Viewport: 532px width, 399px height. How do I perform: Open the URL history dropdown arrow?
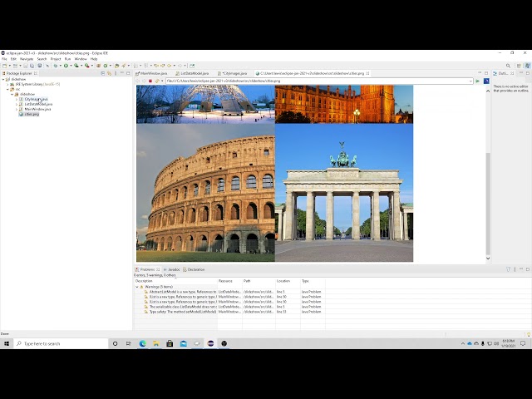470,81
